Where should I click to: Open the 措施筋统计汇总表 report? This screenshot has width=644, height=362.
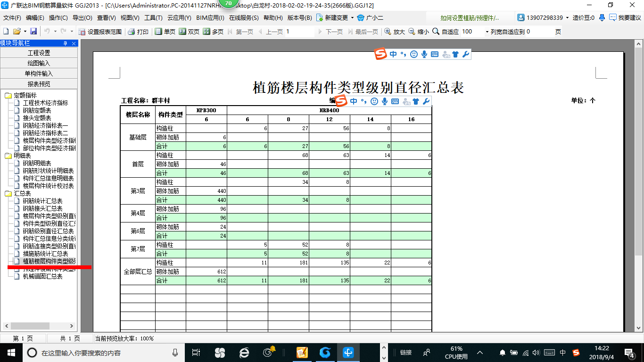[45, 254]
